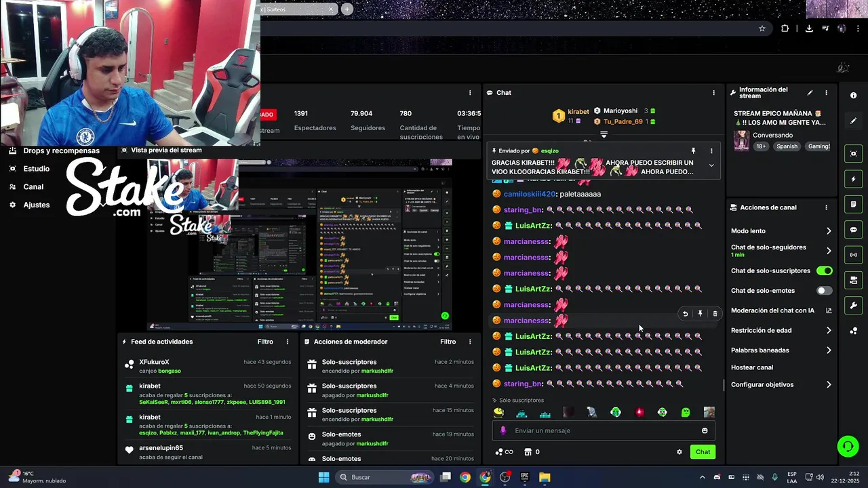
Task: Open Windows Start menu
Action: click(323, 477)
